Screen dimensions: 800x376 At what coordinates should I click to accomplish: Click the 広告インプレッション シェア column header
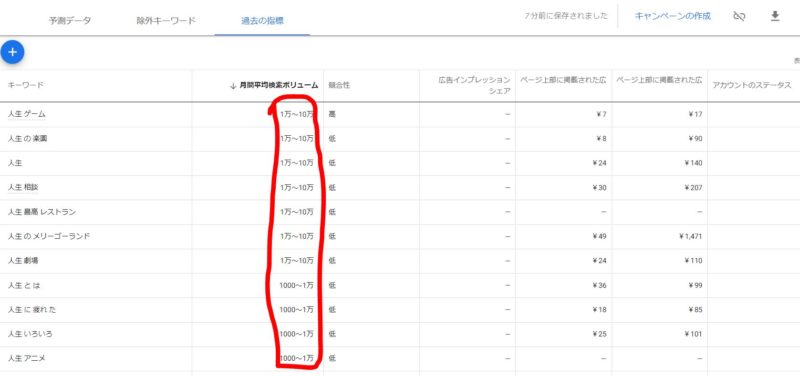(474, 85)
